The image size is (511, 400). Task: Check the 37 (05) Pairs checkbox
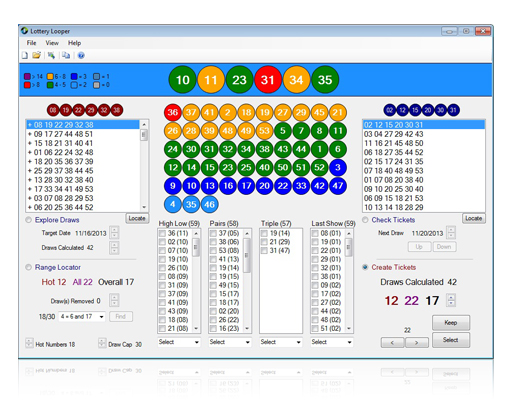213,233
